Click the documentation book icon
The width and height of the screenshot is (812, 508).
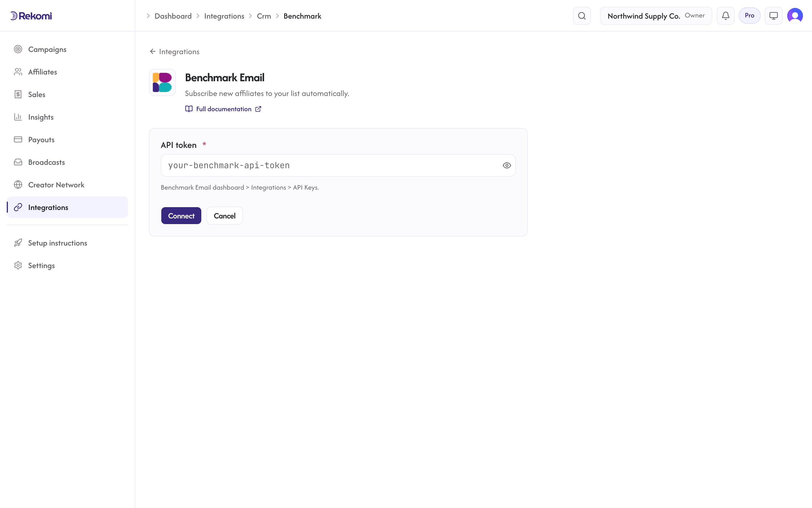tap(189, 109)
